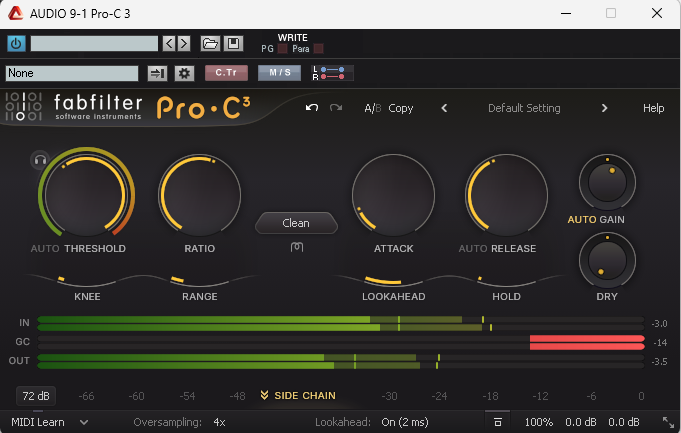681x433 pixels.
Task: Enable audition triggering headphone icon
Action: tap(40, 159)
